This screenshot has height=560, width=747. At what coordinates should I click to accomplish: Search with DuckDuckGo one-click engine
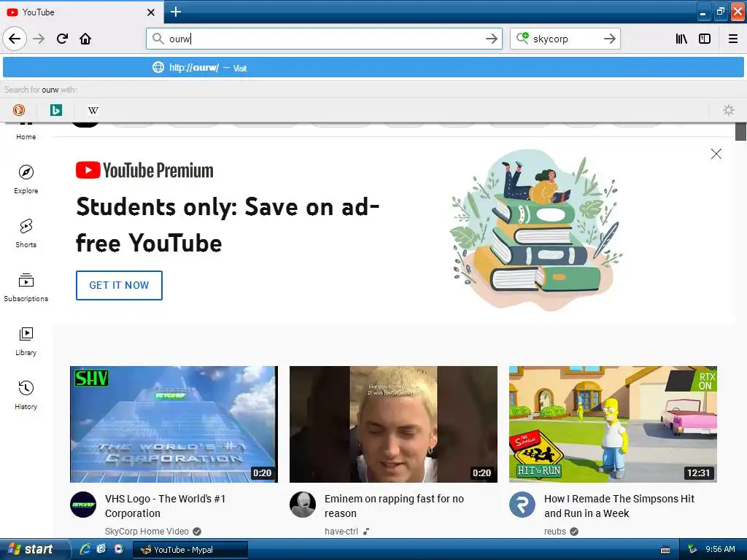pos(18,110)
